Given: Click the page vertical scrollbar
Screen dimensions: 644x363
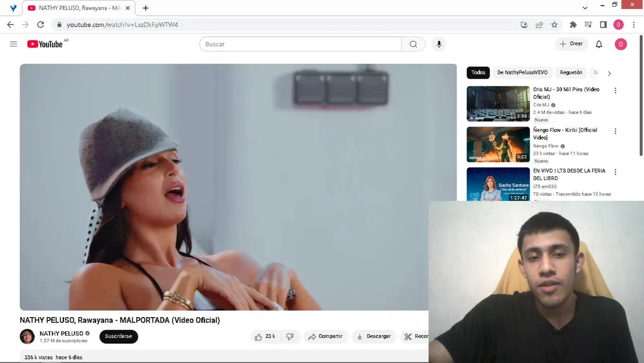Looking at the screenshot, I should tap(641, 96).
